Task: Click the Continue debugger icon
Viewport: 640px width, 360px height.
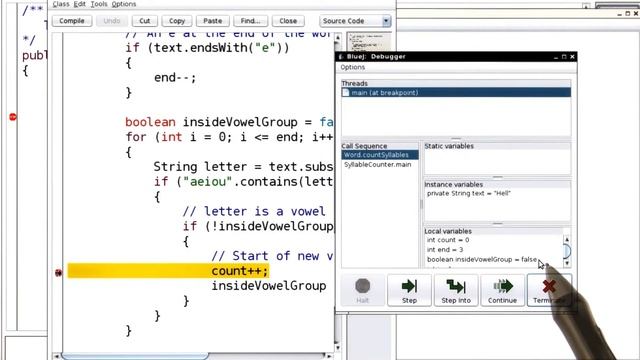Action: point(502,287)
